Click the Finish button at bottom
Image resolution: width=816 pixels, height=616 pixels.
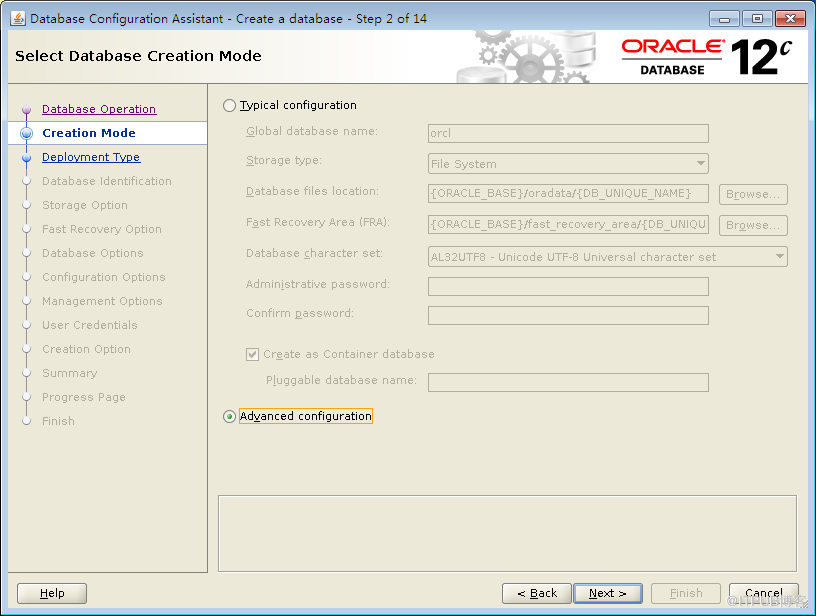coord(686,593)
